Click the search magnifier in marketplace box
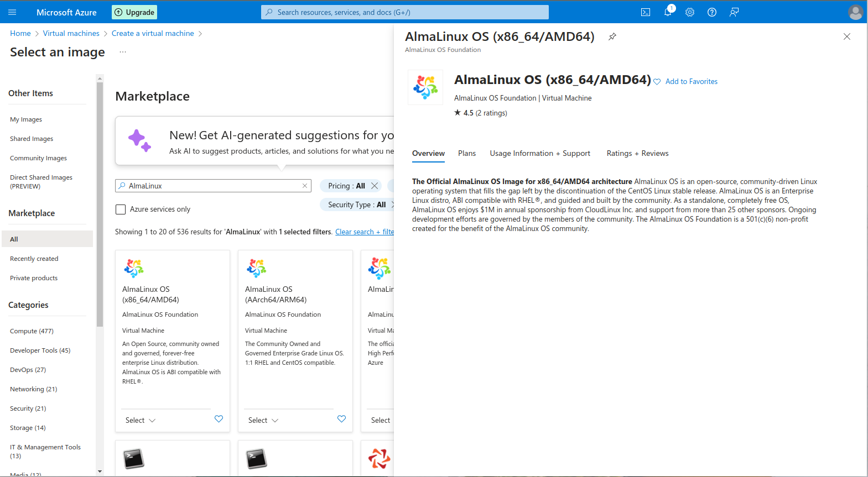868x477 pixels. (122, 186)
